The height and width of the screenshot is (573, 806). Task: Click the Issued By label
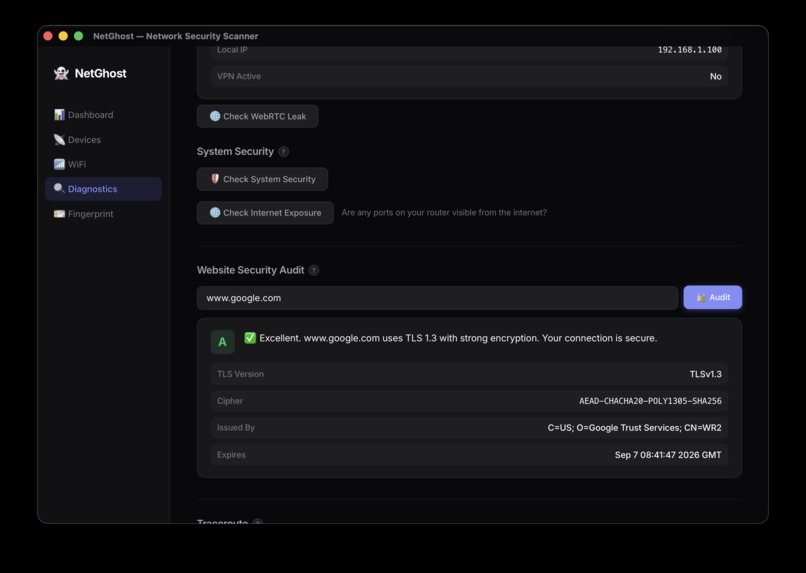[x=235, y=428]
